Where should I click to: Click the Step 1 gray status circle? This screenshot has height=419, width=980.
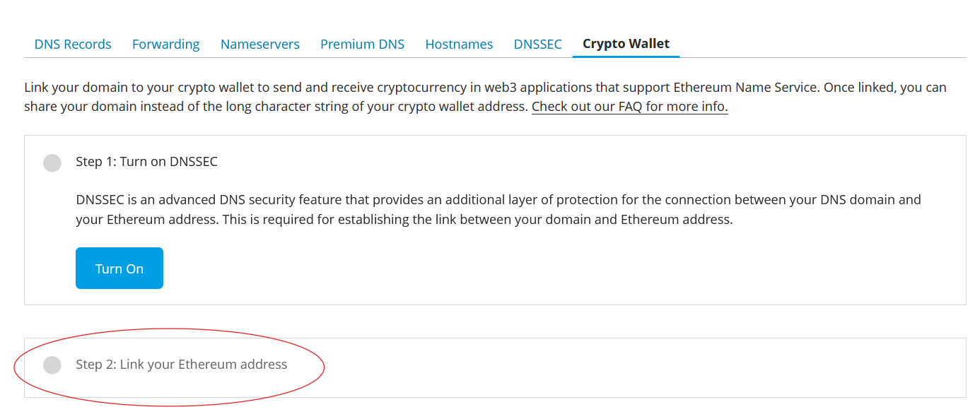(x=52, y=163)
